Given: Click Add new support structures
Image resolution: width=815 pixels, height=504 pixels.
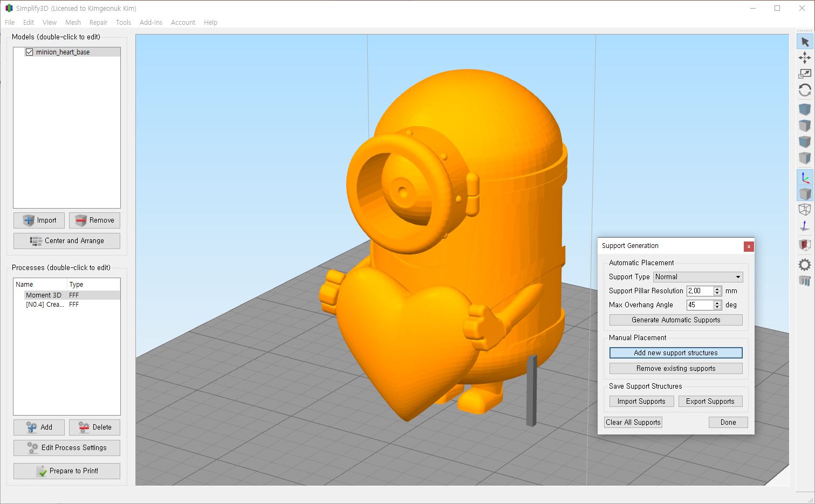Looking at the screenshot, I should coord(676,353).
